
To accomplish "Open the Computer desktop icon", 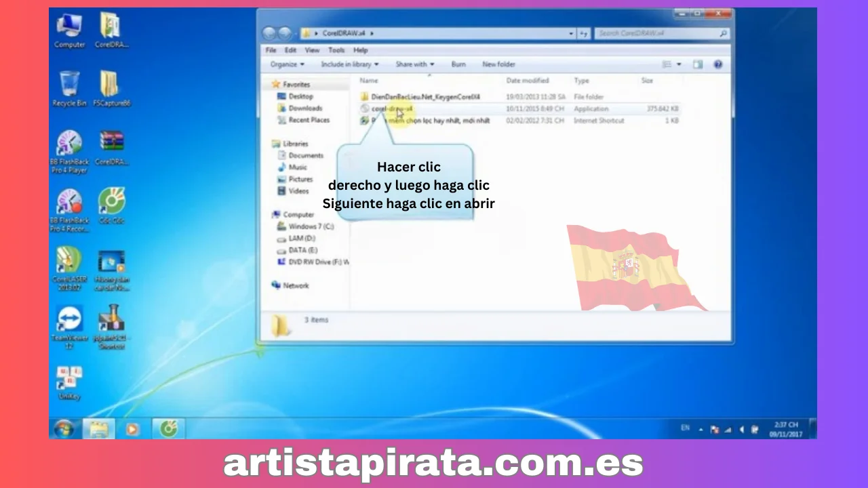I will [x=70, y=30].
